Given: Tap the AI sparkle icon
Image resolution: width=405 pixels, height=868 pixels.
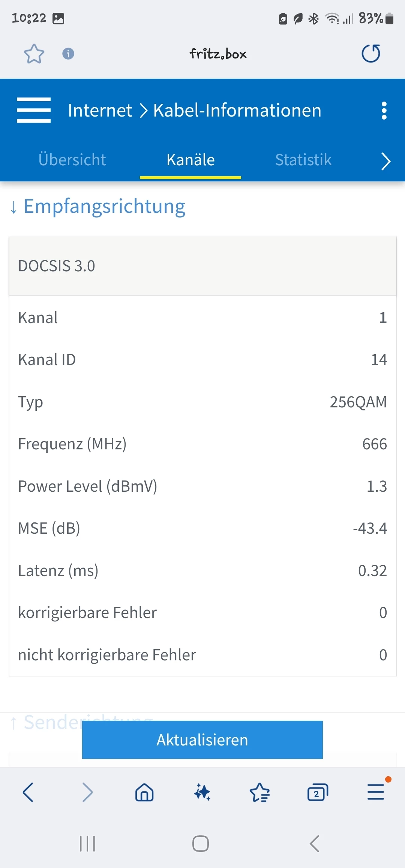Looking at the screenshot, I should tap(202, 793).
